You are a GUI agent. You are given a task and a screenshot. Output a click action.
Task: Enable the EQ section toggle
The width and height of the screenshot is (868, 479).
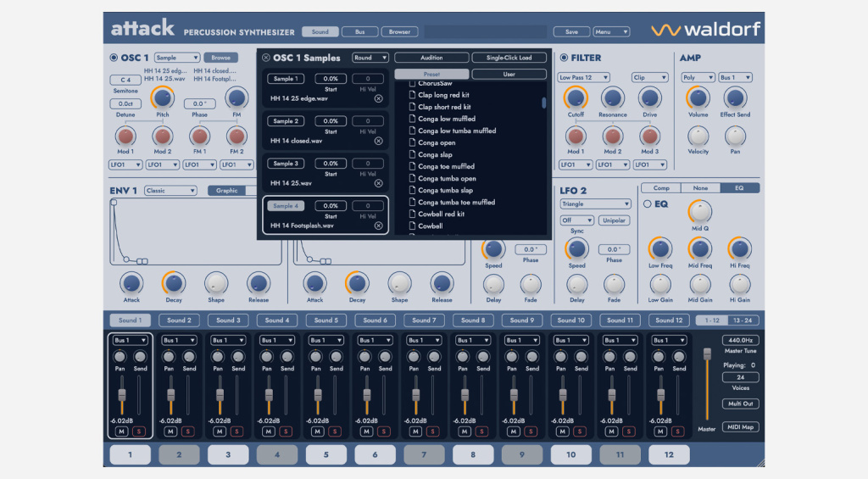pyautogui.click(x=648, y=204)
